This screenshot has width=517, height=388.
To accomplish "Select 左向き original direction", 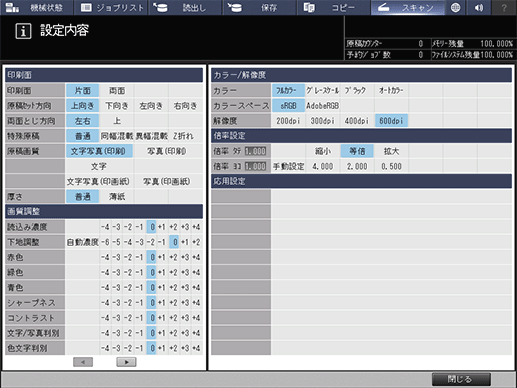I will [x=151, y=106].
